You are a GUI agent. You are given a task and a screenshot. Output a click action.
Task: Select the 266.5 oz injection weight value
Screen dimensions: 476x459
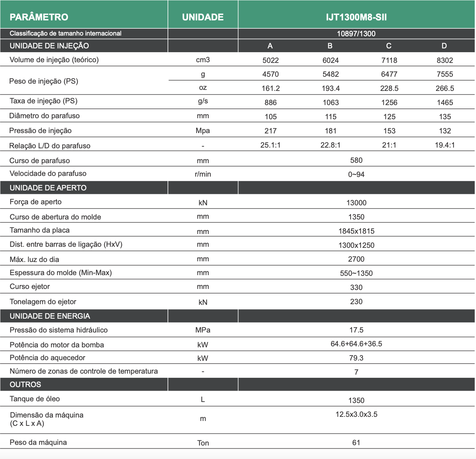point(445,88)
